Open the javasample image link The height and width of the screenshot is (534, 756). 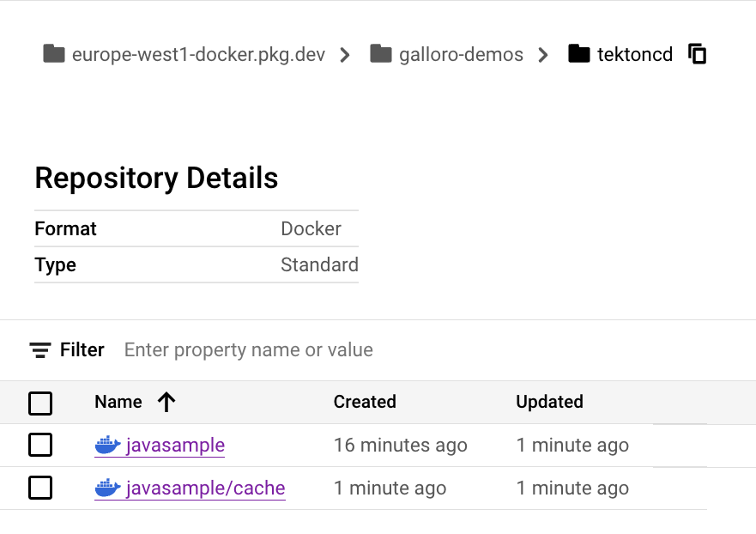pyautogui.click(x=175, y=446)
